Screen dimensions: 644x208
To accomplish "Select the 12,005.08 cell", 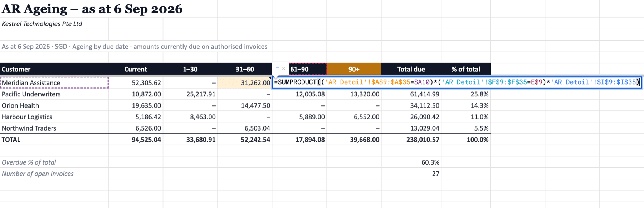I will 299,94.
